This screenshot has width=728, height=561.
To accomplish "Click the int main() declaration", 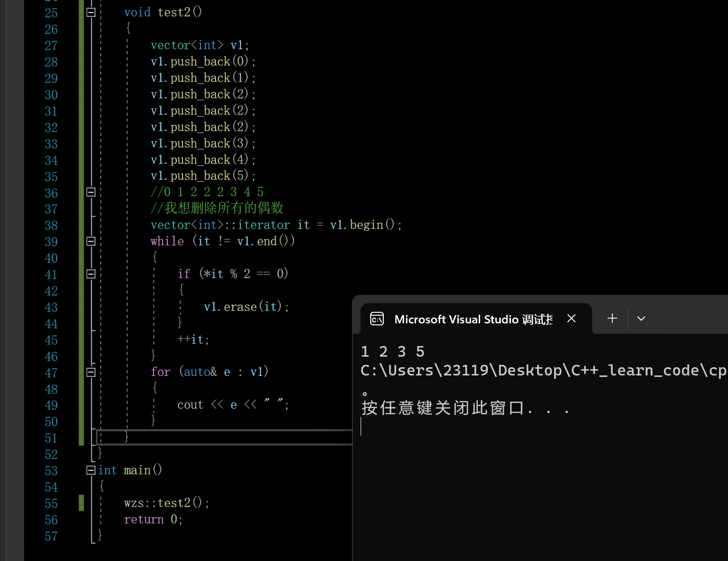I will [130, 470].
